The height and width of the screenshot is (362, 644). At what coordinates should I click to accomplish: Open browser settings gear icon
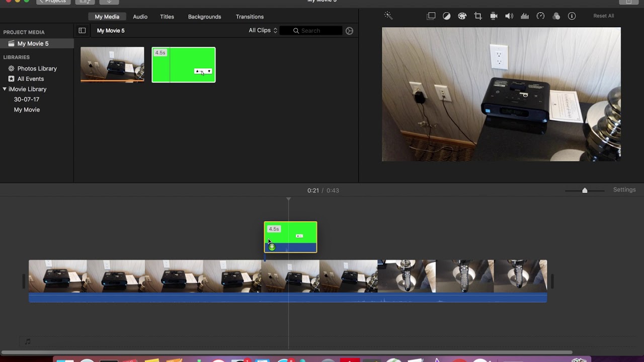click(x=349, y=31)
